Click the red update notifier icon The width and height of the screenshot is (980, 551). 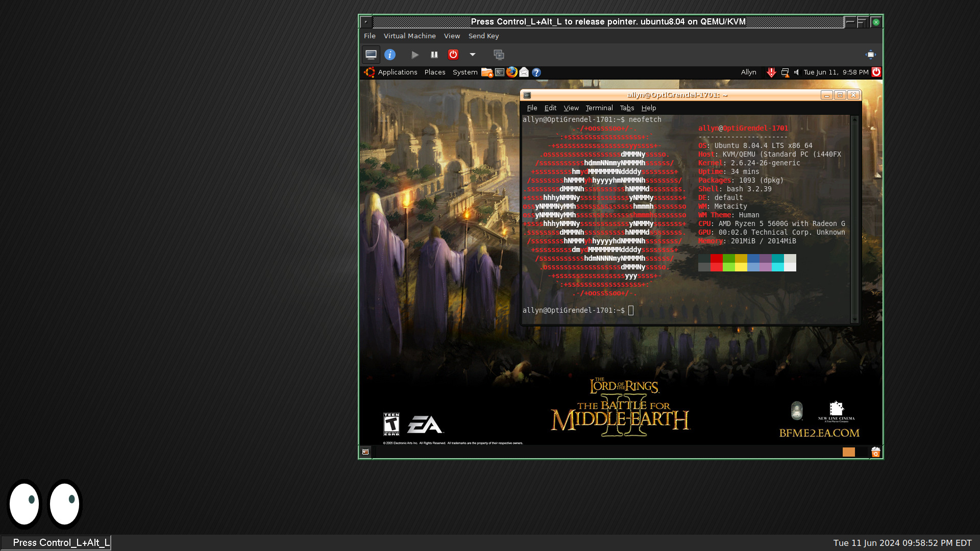[771, 72]
